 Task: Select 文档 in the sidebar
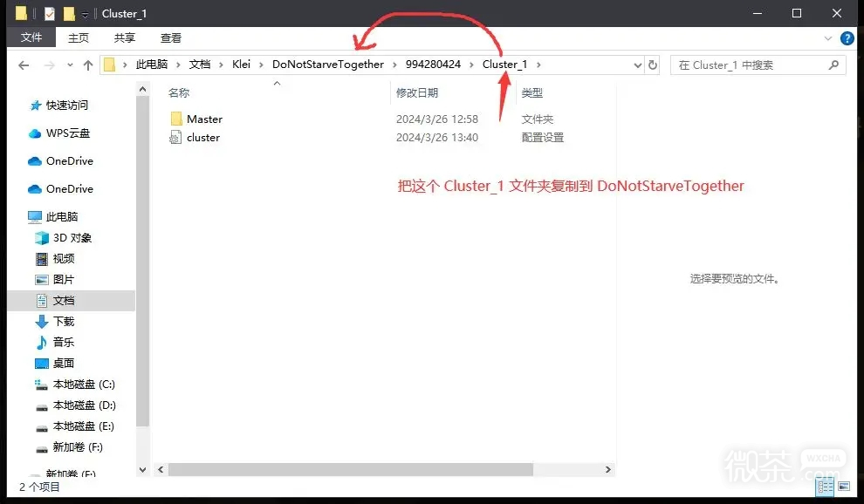tap(72, 301)
